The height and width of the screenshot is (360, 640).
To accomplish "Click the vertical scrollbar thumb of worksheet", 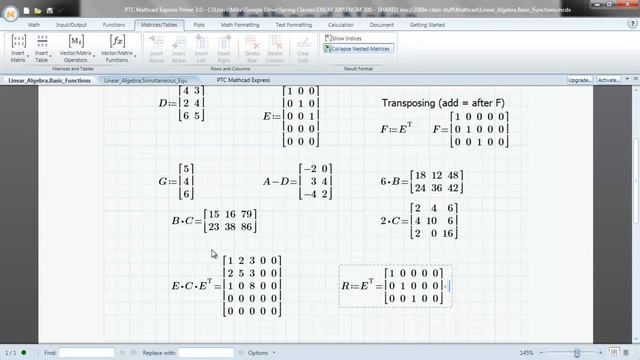I will tap(636, 181).
